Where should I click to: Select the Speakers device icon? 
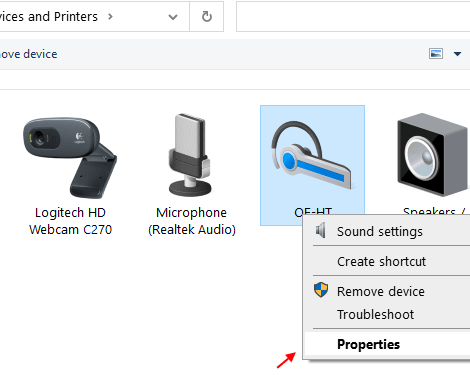click(433, 155)
